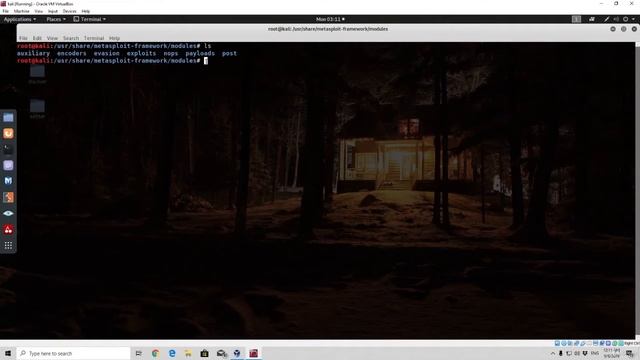This screenshot has width=640, height=360.
Task: Open Mail from Windows taskbar
Action: pyautogui.click(x=221, y=353)
